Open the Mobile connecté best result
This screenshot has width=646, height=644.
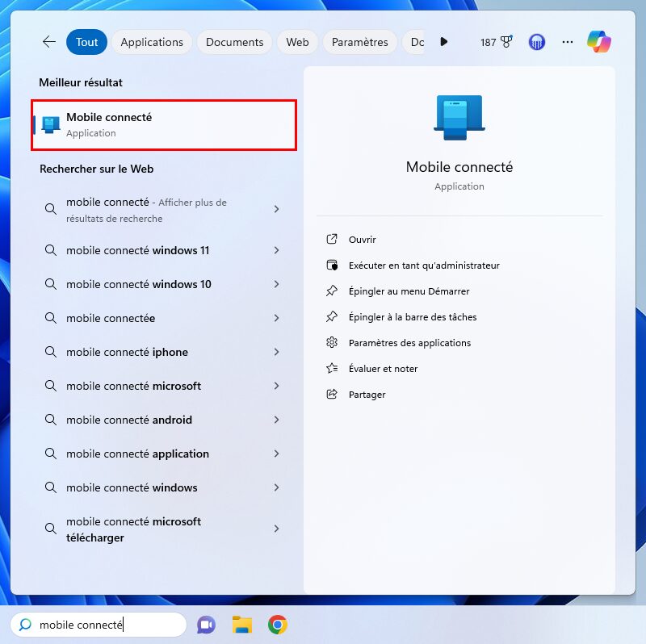(x=164, y=125)
